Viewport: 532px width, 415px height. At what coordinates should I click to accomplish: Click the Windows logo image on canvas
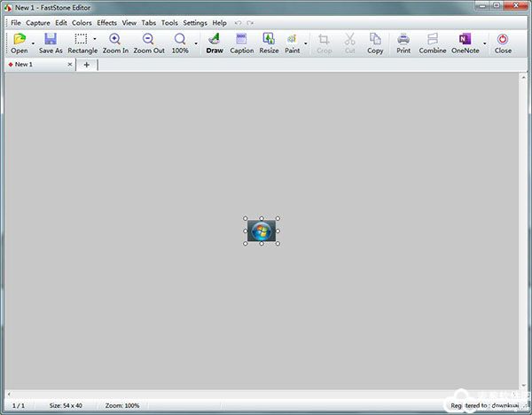point(261,231)
